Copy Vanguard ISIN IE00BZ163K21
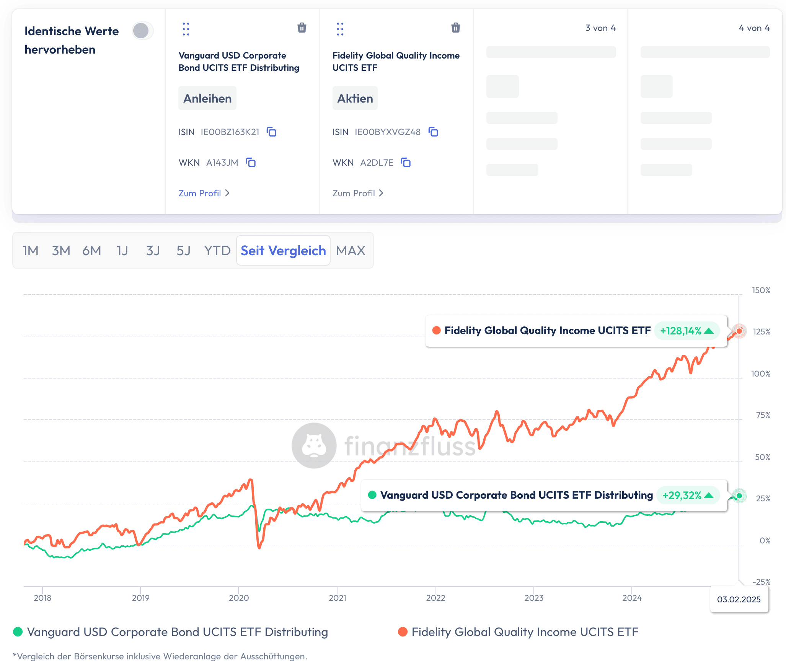 click(271, 132)
